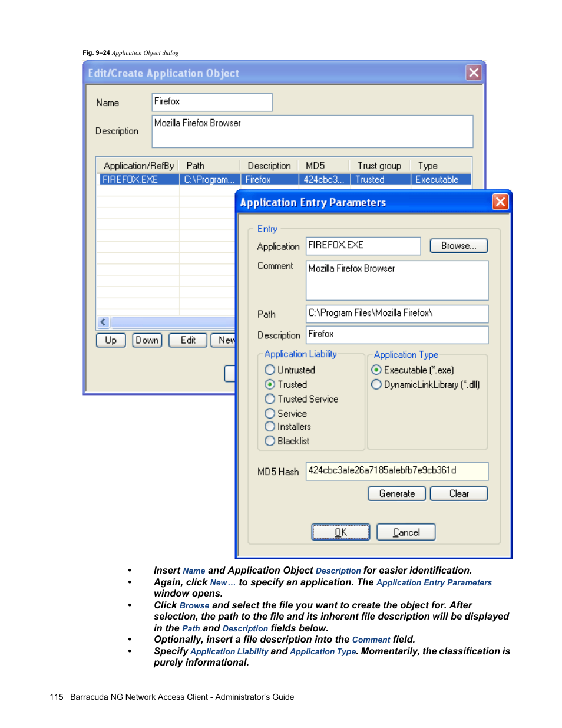Confirm the entry with OK
562x728 pixels.
(x=340, y=532)
